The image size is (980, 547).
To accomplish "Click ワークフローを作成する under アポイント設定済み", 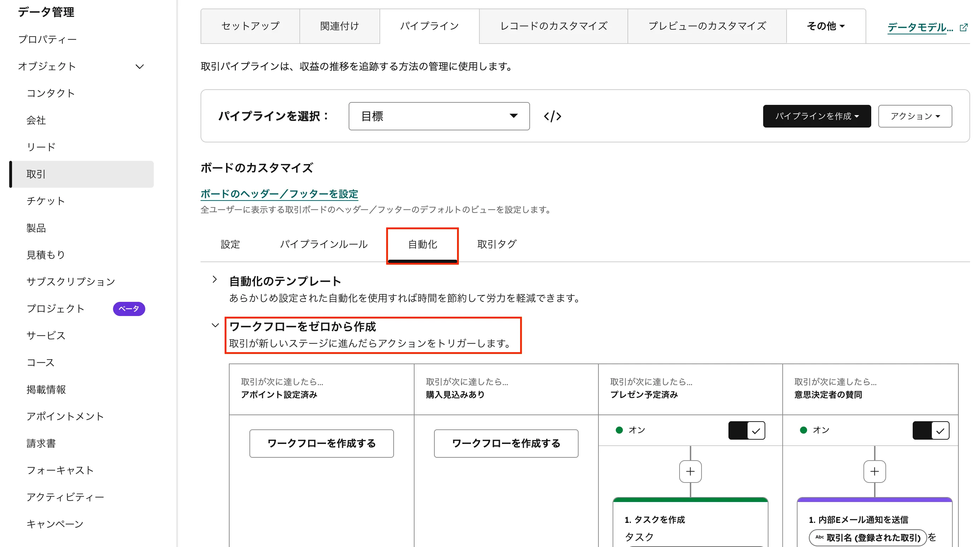I will pos(321,443).
